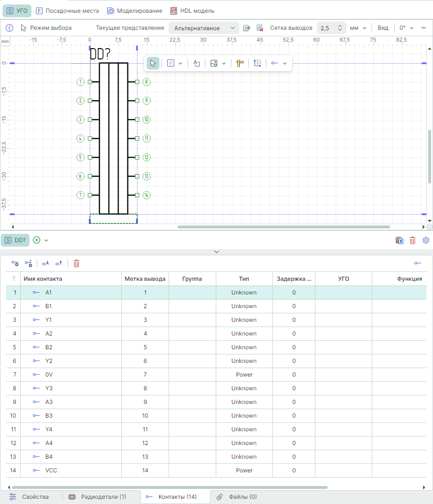The width and height of the screenshot is (433, 504).
Task: Open the мм units dropdown
Action: pyautogui.click(x=358, y=28)
